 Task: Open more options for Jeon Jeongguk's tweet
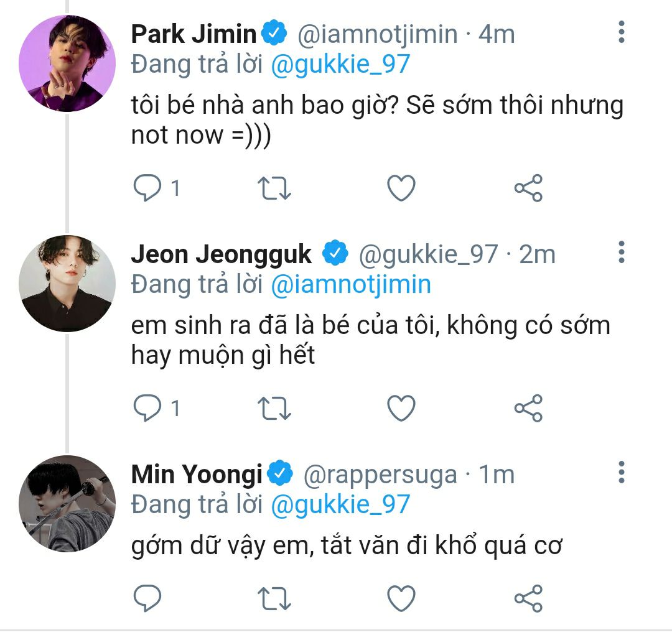[622, 252]
